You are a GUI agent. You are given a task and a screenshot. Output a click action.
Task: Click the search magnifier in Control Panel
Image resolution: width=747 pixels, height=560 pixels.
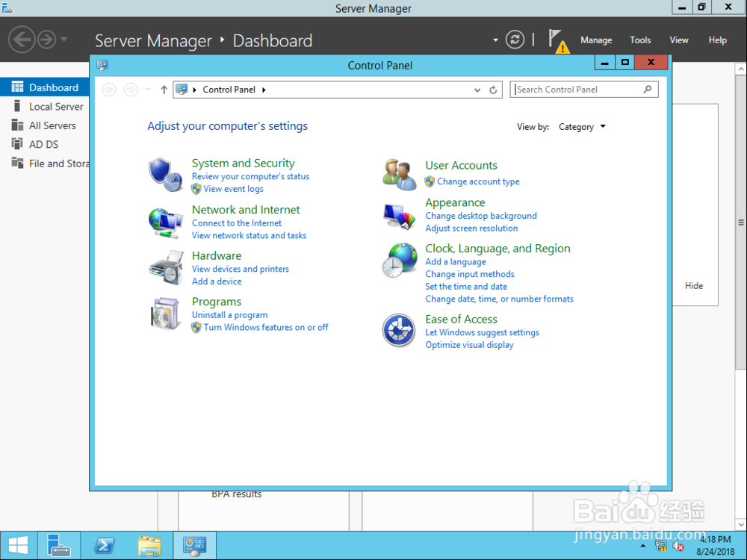click(648, 89)
